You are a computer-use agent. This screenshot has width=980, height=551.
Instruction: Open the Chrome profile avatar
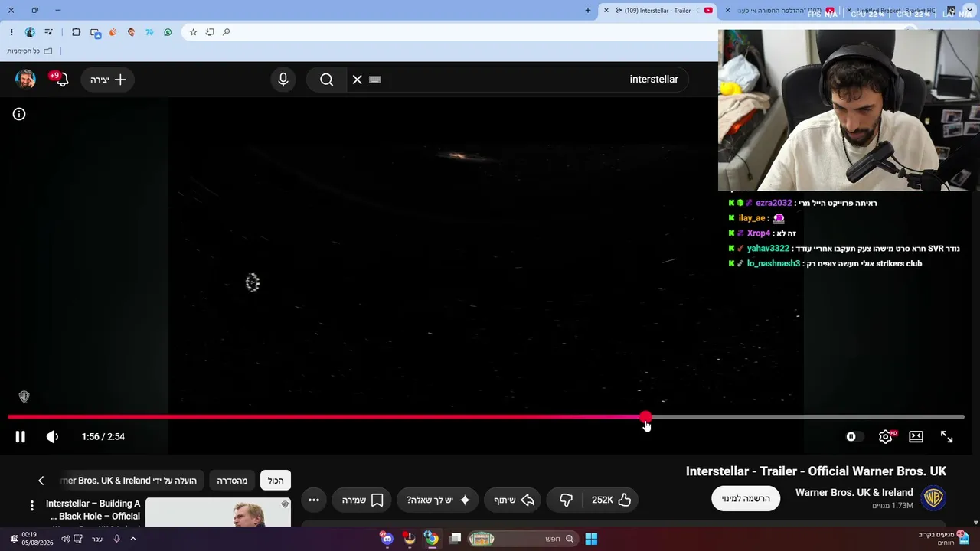[x=30, y=32]
